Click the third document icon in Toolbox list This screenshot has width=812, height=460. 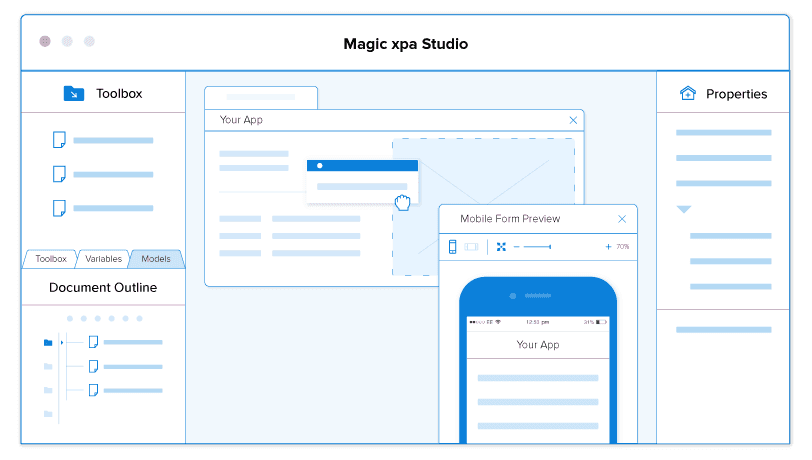(59, 208)
